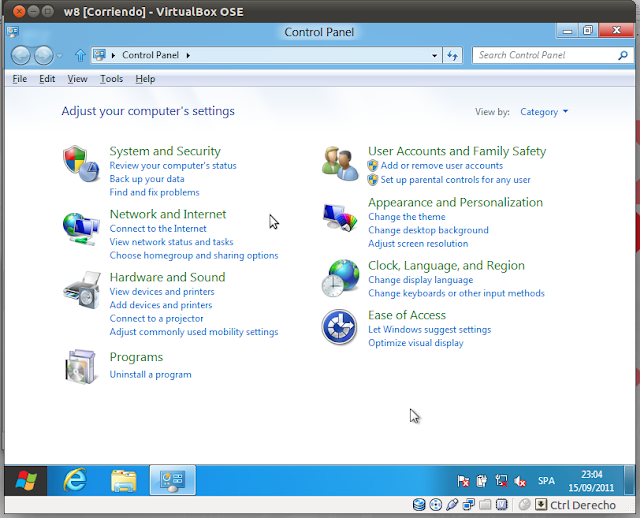Click the SPA input language indicator

pyautogui.click(x=546, y=481)
